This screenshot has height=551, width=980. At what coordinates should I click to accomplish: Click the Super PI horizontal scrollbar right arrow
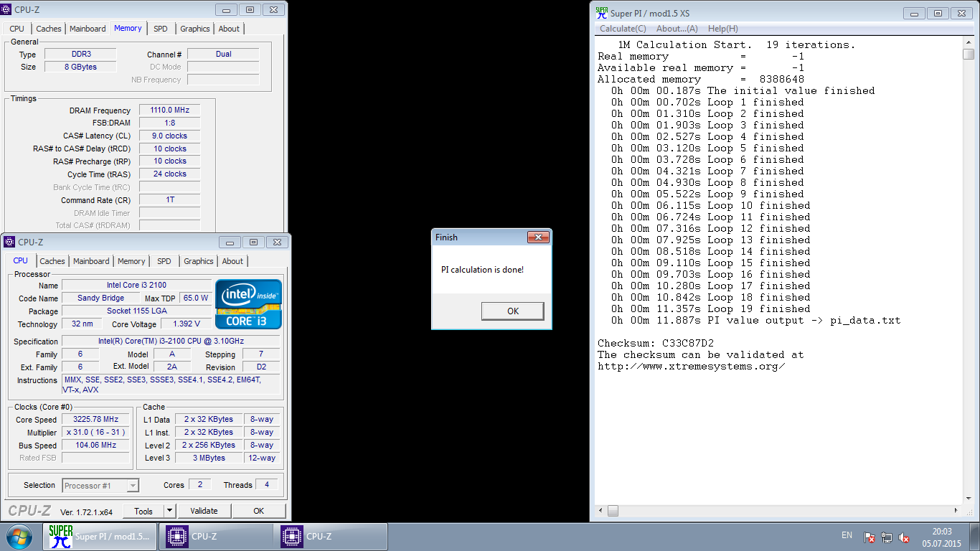pos(956,512)
